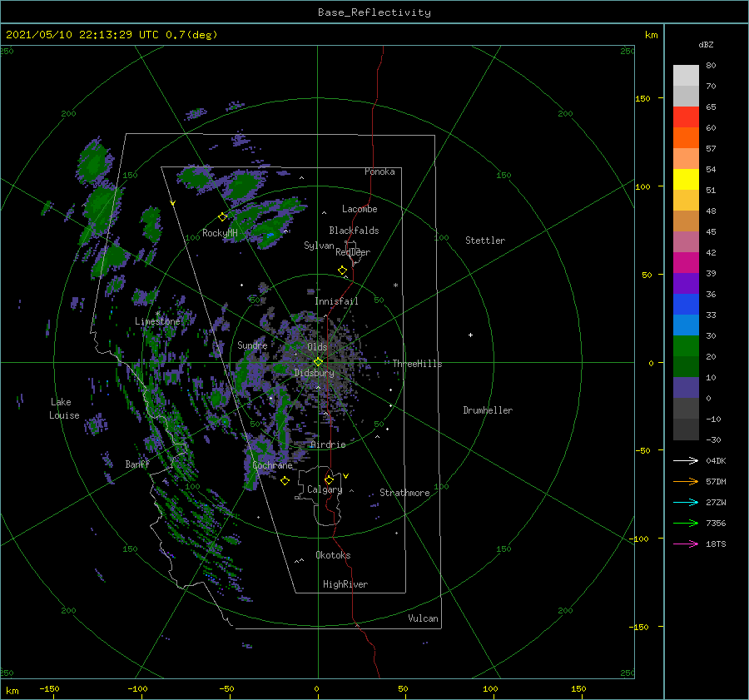This screenshot has height=700, width=749.
Task: Pick the slate purple 0-10 dBZ swatch
Action: [x=686, y=388]
